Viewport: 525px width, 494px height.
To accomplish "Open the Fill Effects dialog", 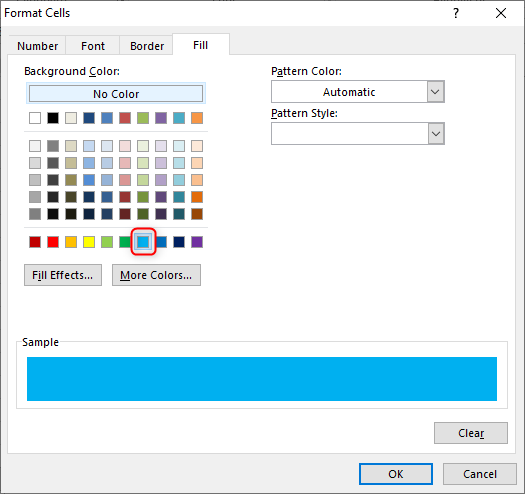I will pyautogui.click(x=63, y=275).
